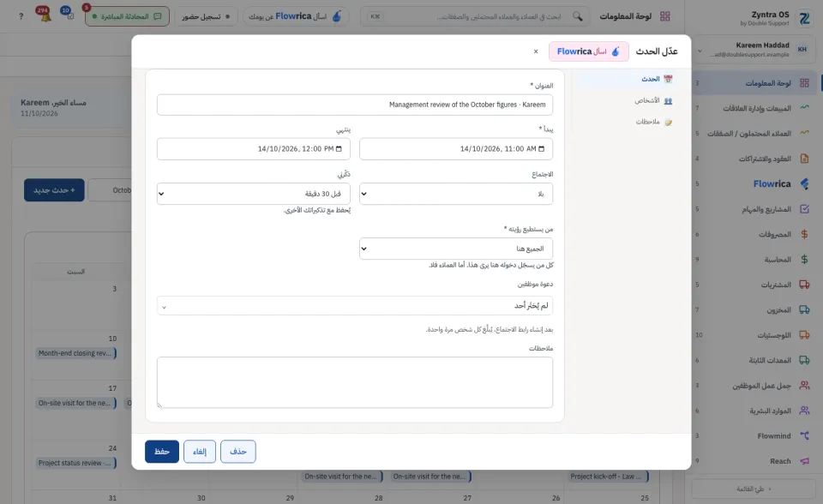Image resolution: width=823 pixels, height=504 pixels.
Task: Click the Zyntra OS logo icon
Action: coord(804,19)
